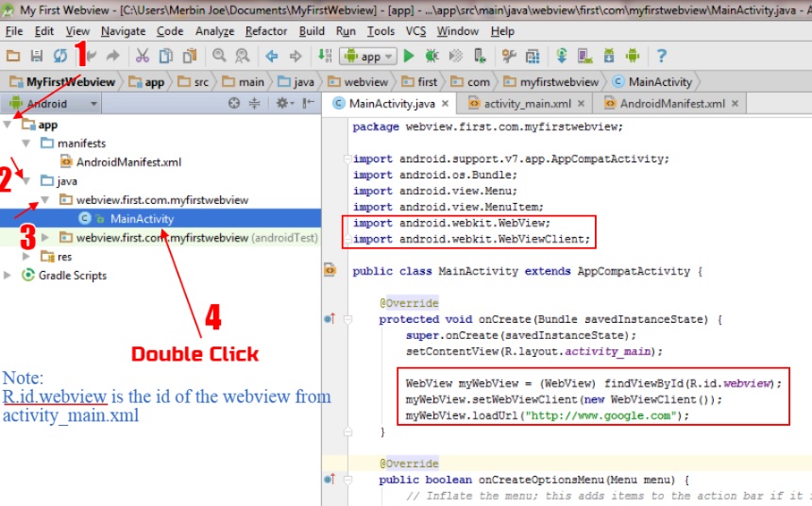Viewport: 812px width, 506px height.
Task: Click Hide project panel icon
Action: 308,103
